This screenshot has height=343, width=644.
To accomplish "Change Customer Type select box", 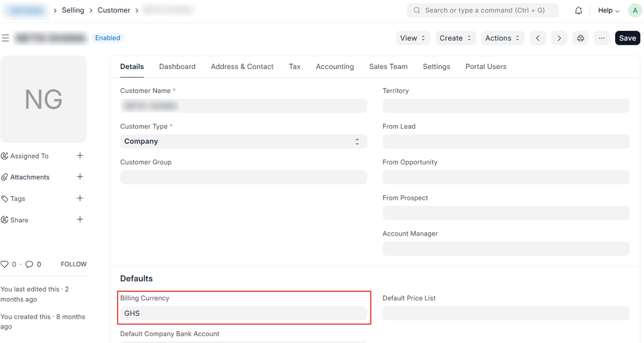I will coord(243,141).
